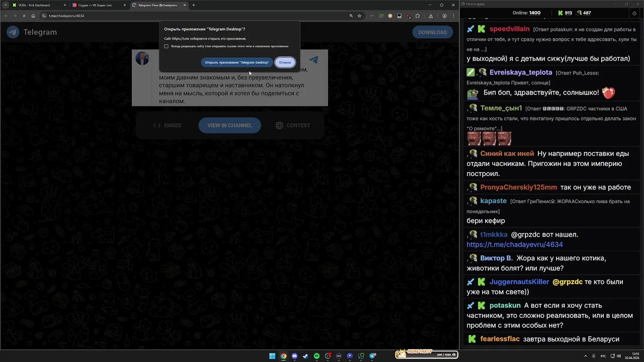The height and width of the screenshot is (362, 644).
Task: Click username JuggernautsKiller in chat
Action: click(519, 282)
